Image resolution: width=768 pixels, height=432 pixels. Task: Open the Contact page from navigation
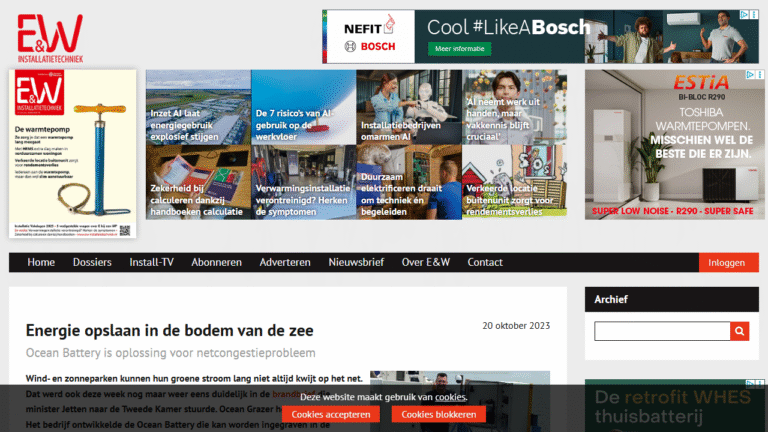pos(485,262)
